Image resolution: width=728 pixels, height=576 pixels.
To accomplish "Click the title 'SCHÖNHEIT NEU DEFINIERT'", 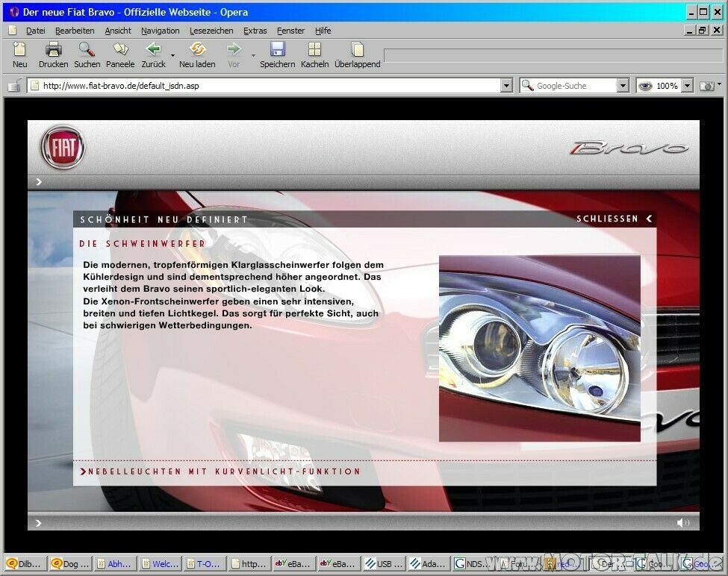I will tap(164, 220).
